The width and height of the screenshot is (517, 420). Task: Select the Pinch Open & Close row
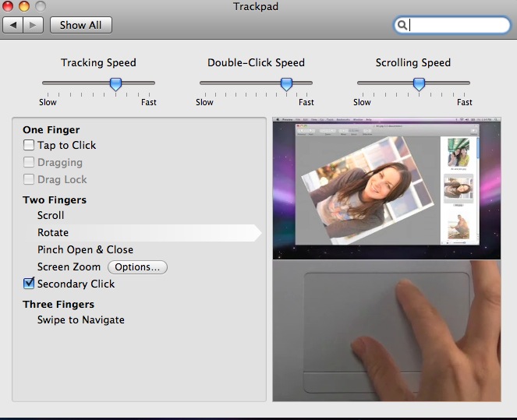[86, 249]
